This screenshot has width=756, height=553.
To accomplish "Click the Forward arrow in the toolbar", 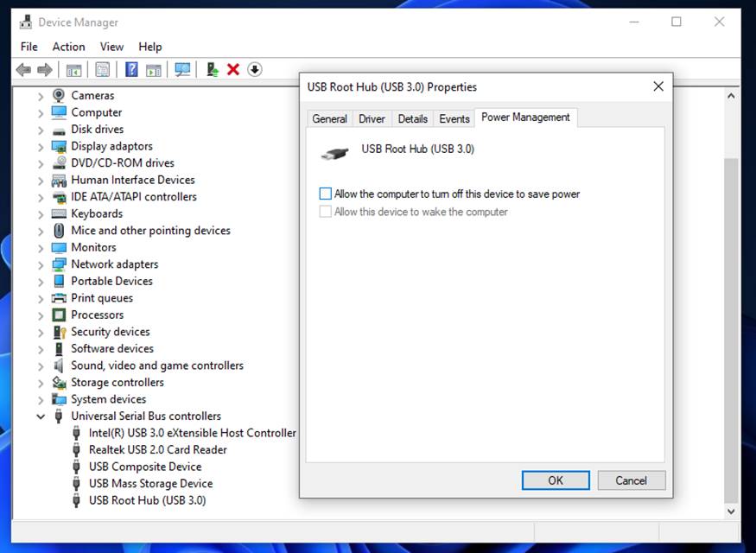I will click(44, 70).
